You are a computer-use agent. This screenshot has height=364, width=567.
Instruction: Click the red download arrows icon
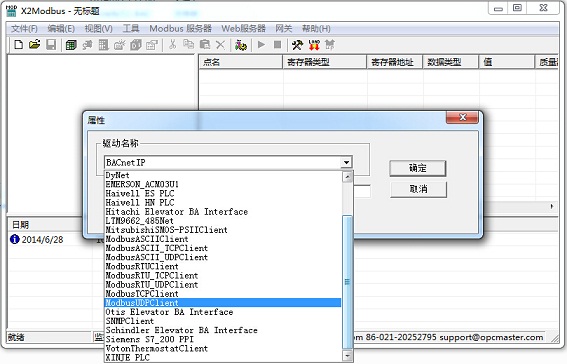[x=314, y=45]
